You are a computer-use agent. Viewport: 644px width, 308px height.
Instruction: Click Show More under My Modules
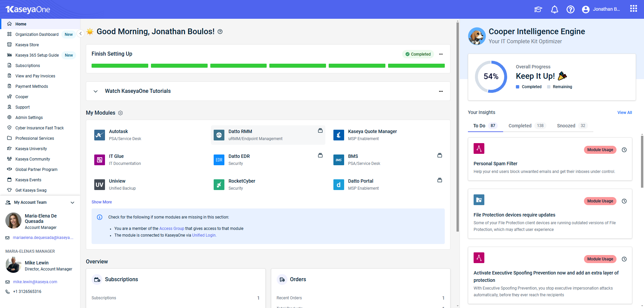[x=102, y=202]
